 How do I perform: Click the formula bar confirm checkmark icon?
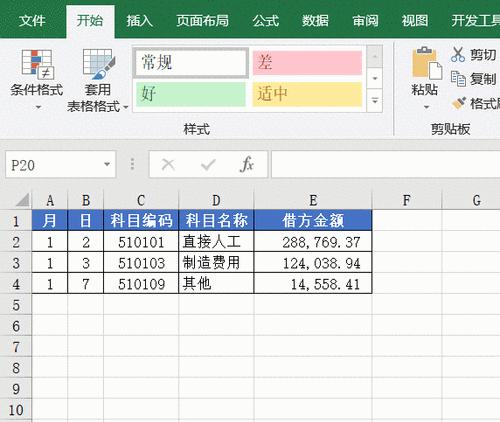click(208, 164)
